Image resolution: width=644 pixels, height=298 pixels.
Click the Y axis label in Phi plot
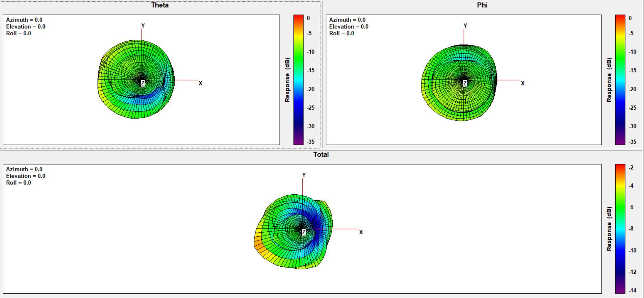point(465,26)
